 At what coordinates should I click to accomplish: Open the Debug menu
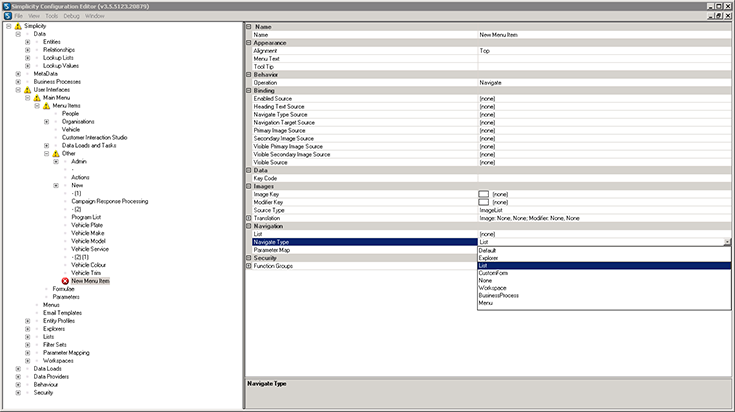coord(71,16)
